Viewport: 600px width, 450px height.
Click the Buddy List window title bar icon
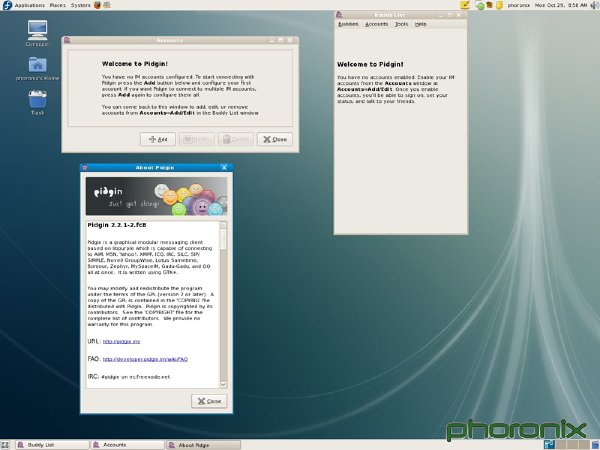pos(339,15)
